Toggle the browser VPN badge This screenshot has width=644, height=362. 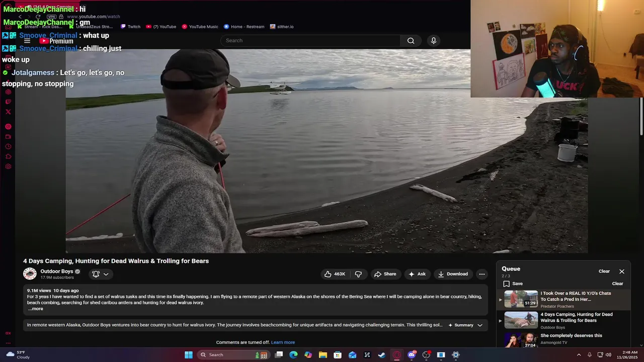tap(51, 17)
